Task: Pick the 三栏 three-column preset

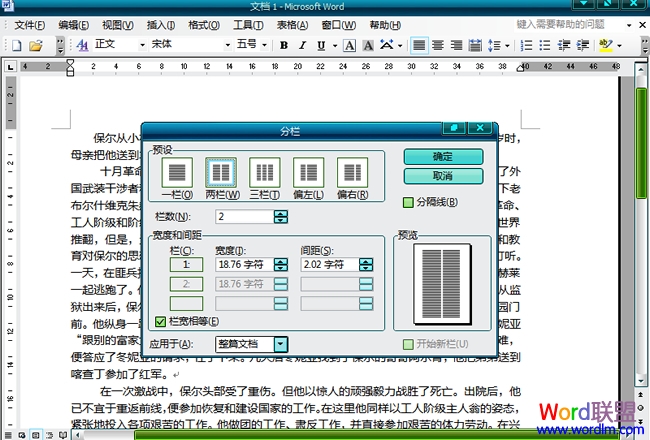Action: [264, 173]
